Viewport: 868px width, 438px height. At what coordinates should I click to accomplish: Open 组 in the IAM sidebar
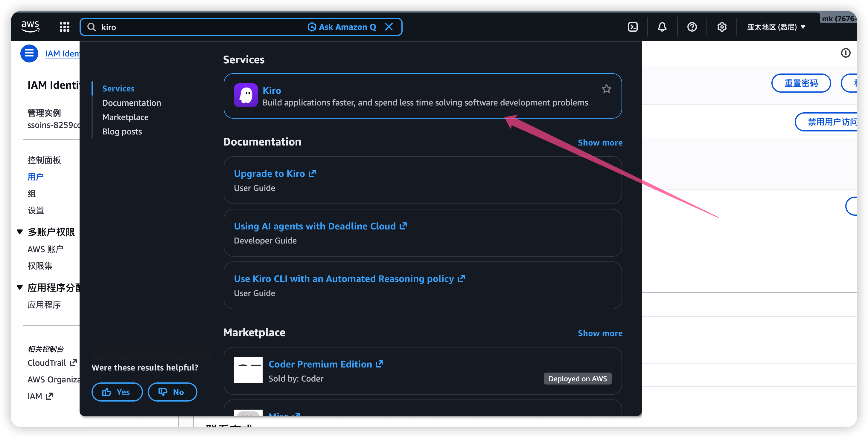click(x=32, y=194)
